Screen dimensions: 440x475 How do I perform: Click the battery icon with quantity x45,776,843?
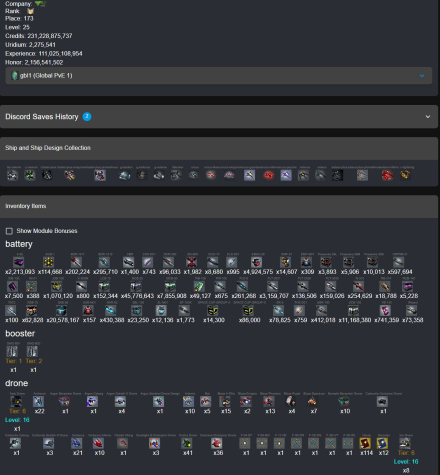(x=136, y=286)
